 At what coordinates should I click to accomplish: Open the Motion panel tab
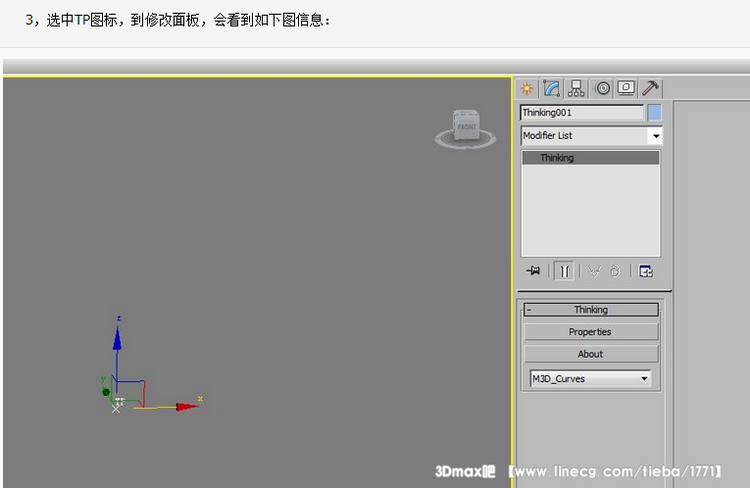click(603, 89)
